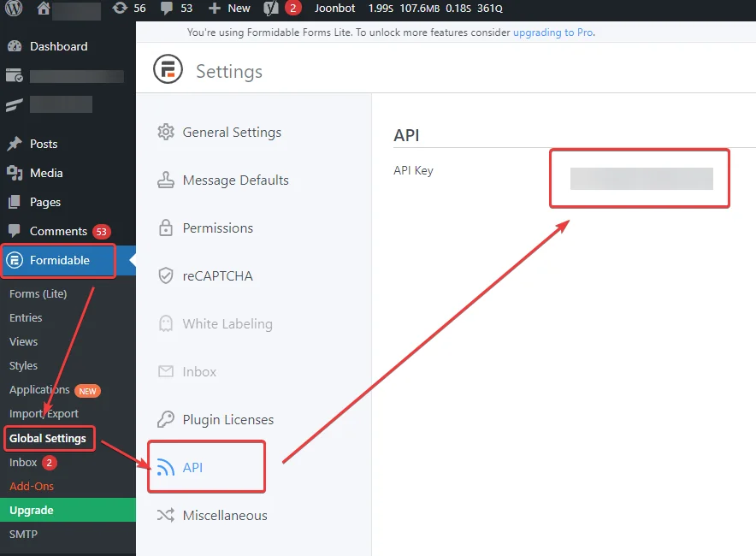This screenshot has height=556, width=756.
Task: Select the Permissions tab
Action: click(x=218, y=228)
